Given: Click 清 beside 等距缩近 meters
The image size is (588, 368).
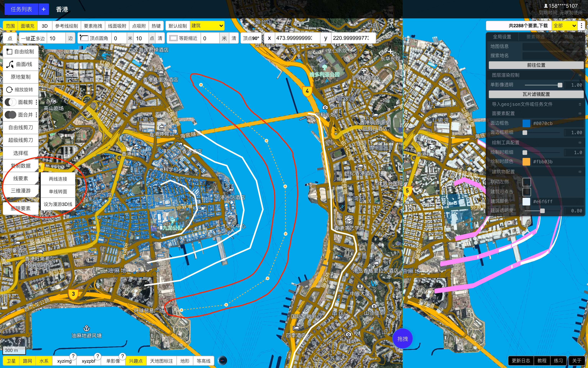Looking at the screenshot, I should [234, 38].
